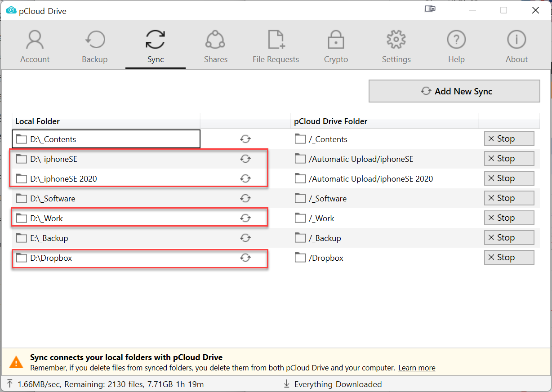Click sync arrows icon for D:\_Contents
The image size is (552, 392).
(x=245, y=139)
